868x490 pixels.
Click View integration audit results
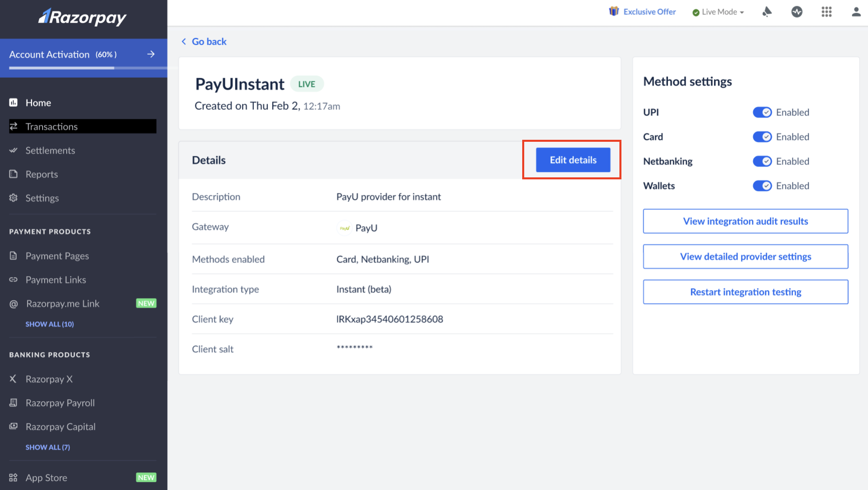[x=746, y=221]
